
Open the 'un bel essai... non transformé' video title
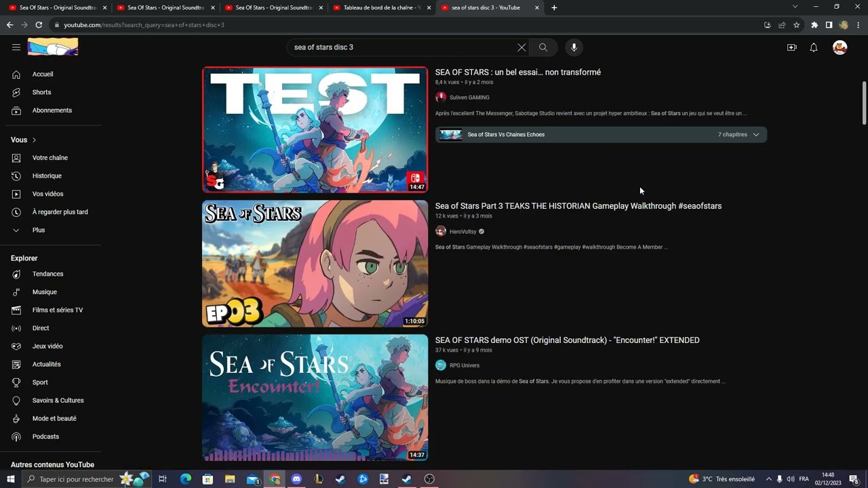[518, 73]
